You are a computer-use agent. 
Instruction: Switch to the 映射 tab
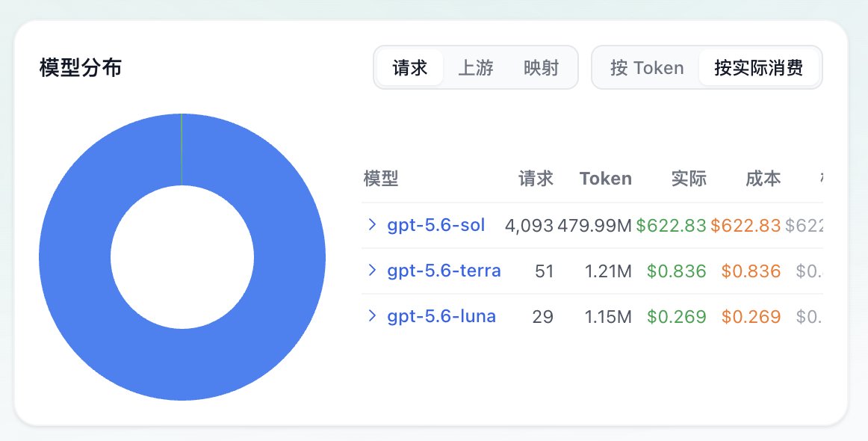click(x=541, y=67)
